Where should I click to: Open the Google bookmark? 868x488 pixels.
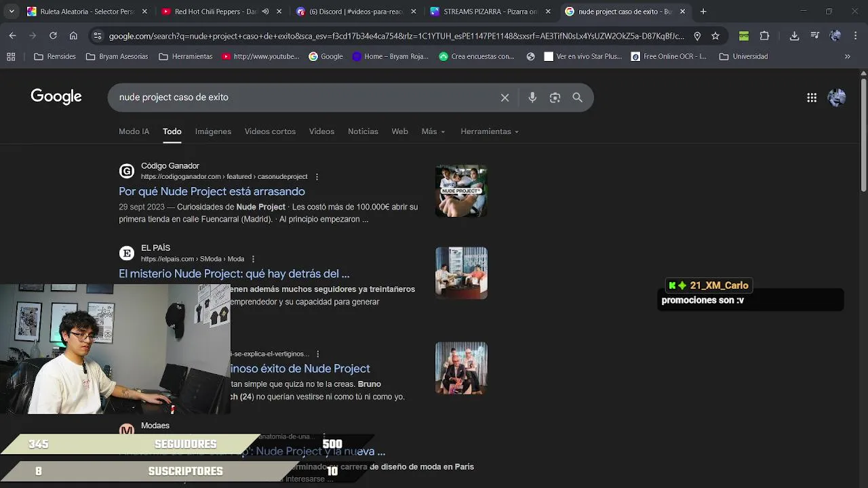tap(325, 56)
